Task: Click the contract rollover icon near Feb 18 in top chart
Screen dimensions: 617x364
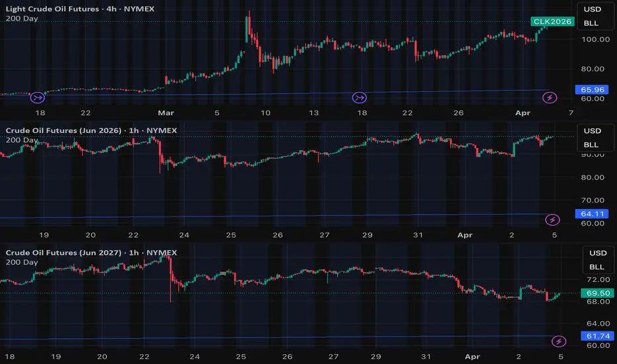Action: point(37,97)
